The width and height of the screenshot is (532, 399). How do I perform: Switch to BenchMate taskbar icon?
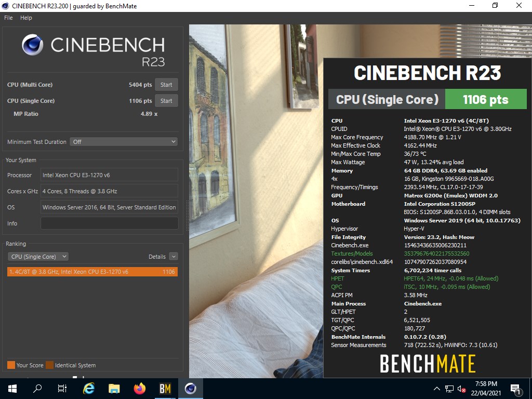coord(165,389)
